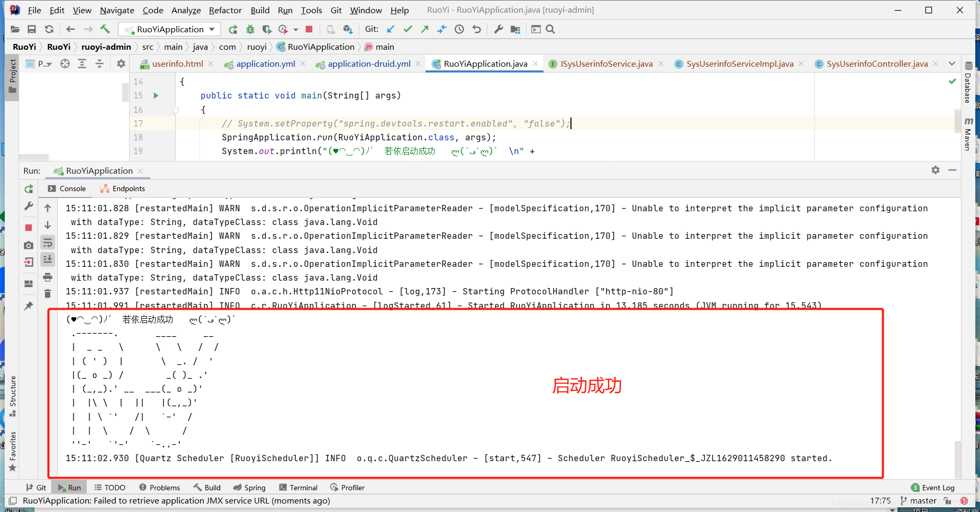Open the Analyze menu
This screenshot has width=980, height=512.
[186, 10]
